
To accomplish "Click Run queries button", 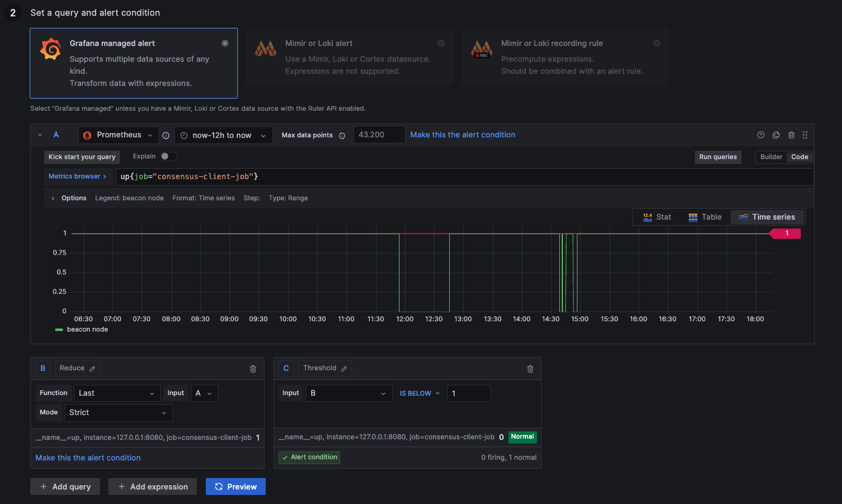I will coord(718,157).
